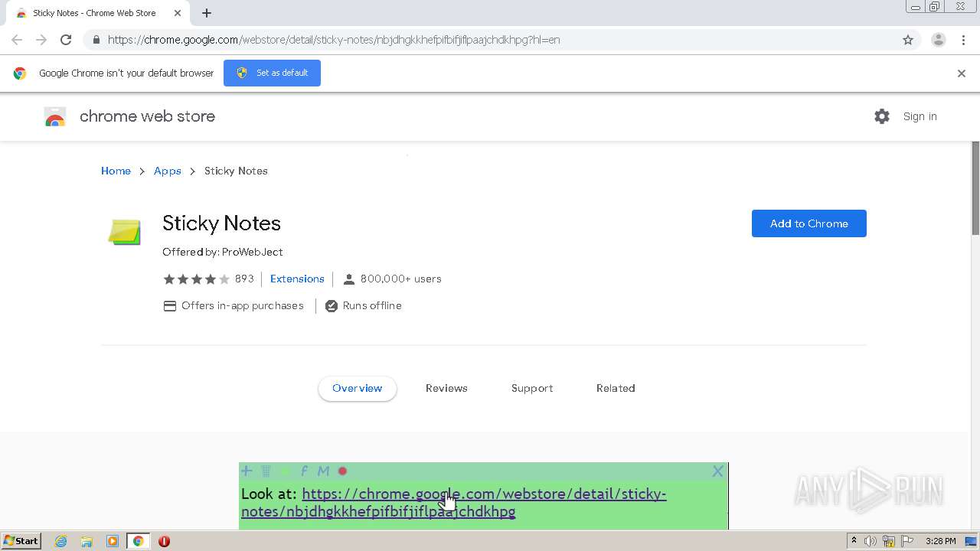
Task: Switch to the Related tab
Action: (x=616, y=388)
